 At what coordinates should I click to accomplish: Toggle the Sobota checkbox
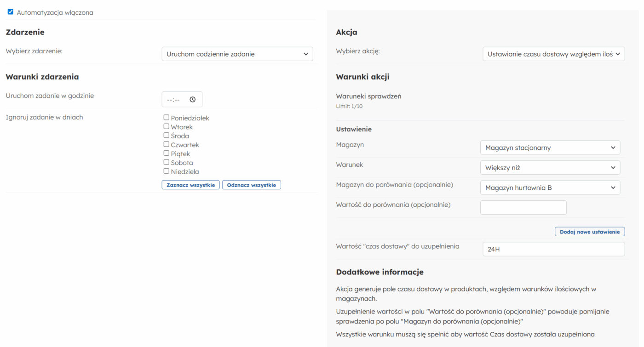[x=167, y=162]
